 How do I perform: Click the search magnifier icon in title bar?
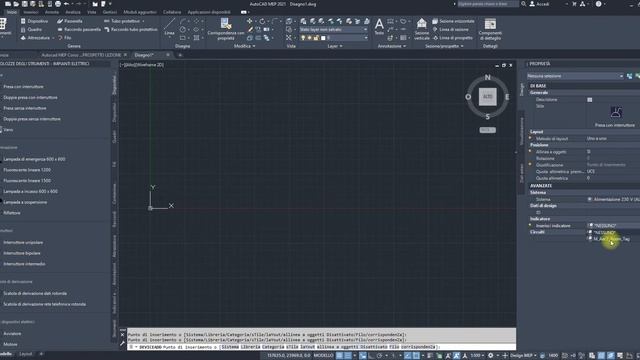[524, 4]
